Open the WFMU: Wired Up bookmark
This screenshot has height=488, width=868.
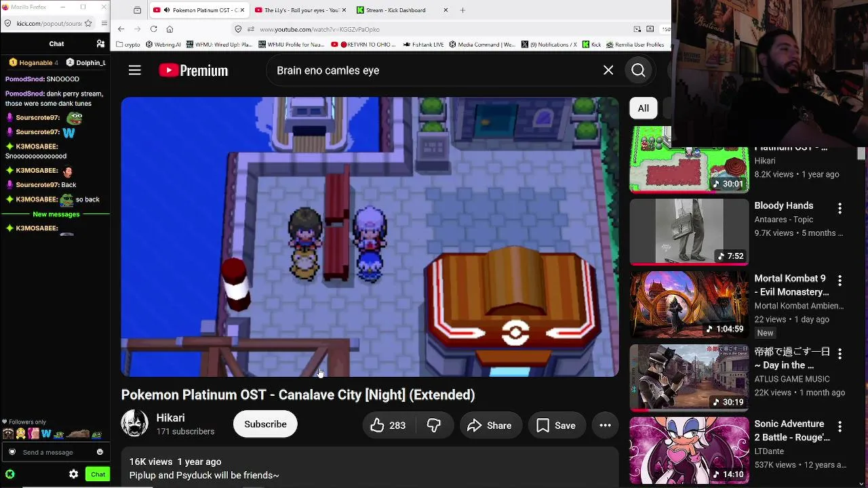point(219,45)
